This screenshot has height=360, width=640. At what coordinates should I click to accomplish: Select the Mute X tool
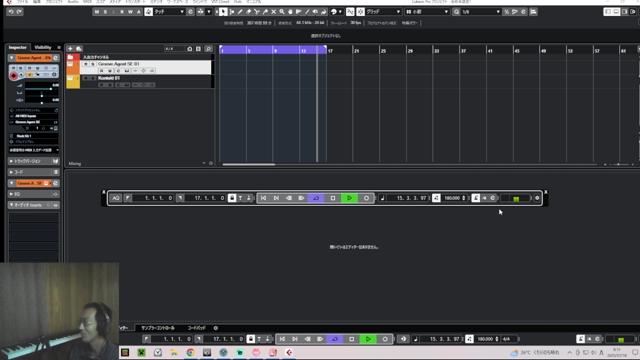tap(273, 12)
